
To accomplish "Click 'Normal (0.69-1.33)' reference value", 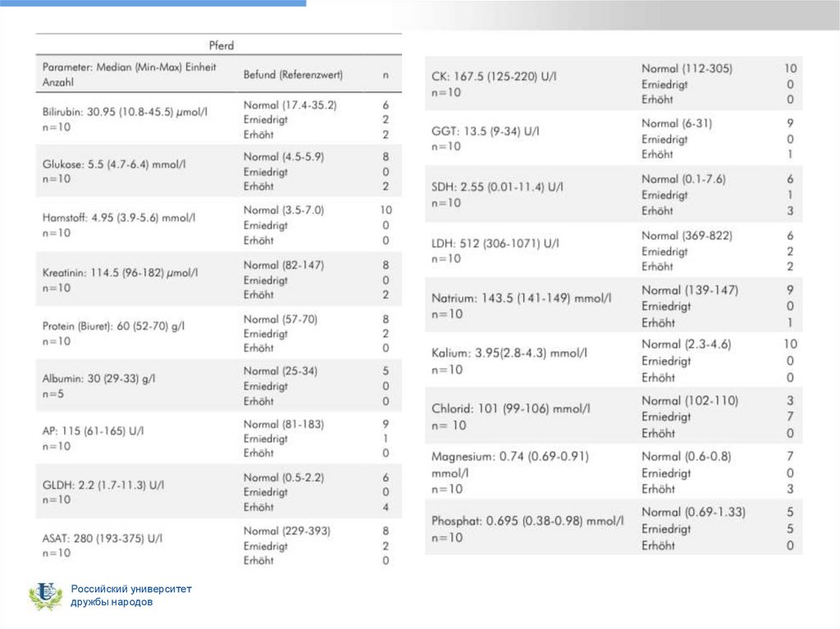I will (693, 512).
